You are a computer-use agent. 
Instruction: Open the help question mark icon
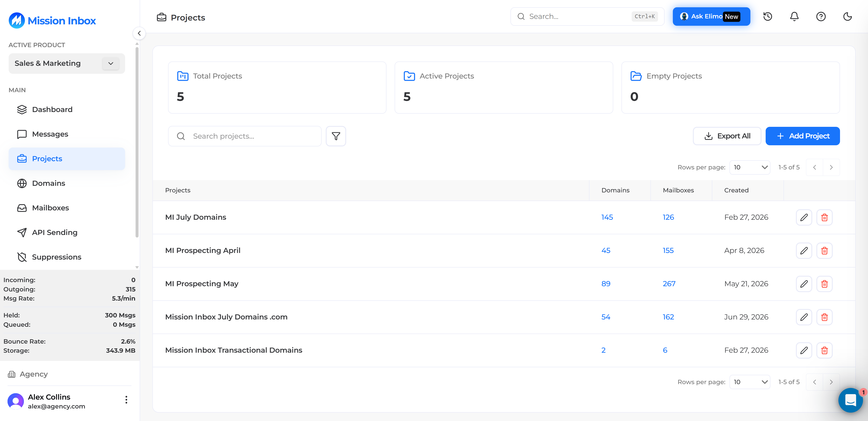pyautogui.click(x=821, y=17)
